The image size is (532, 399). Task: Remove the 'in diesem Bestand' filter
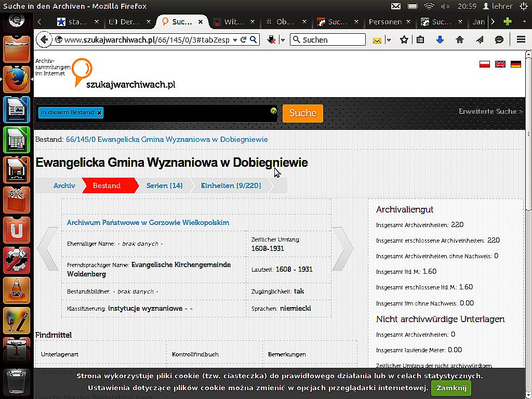(99, 113)
